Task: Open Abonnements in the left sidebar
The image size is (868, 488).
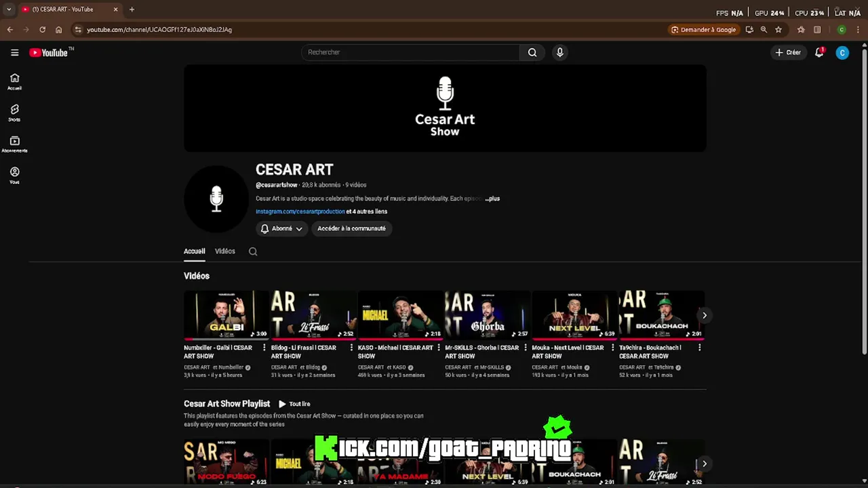Action: (x=14, y=144)
